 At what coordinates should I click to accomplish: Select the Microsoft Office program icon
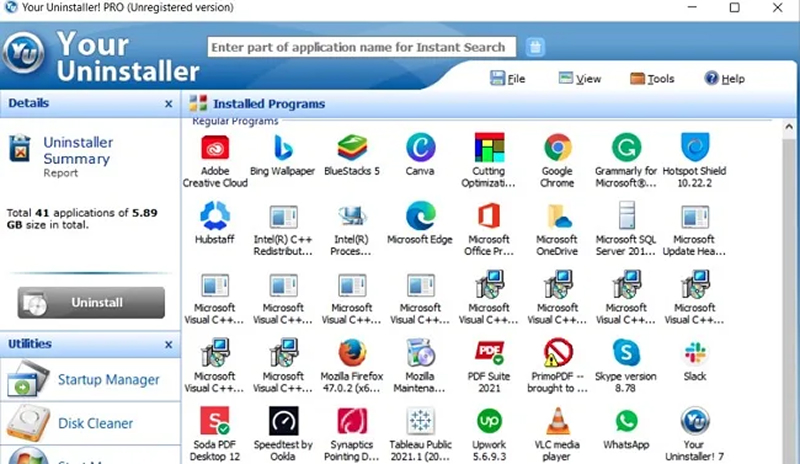coord(489,216)
